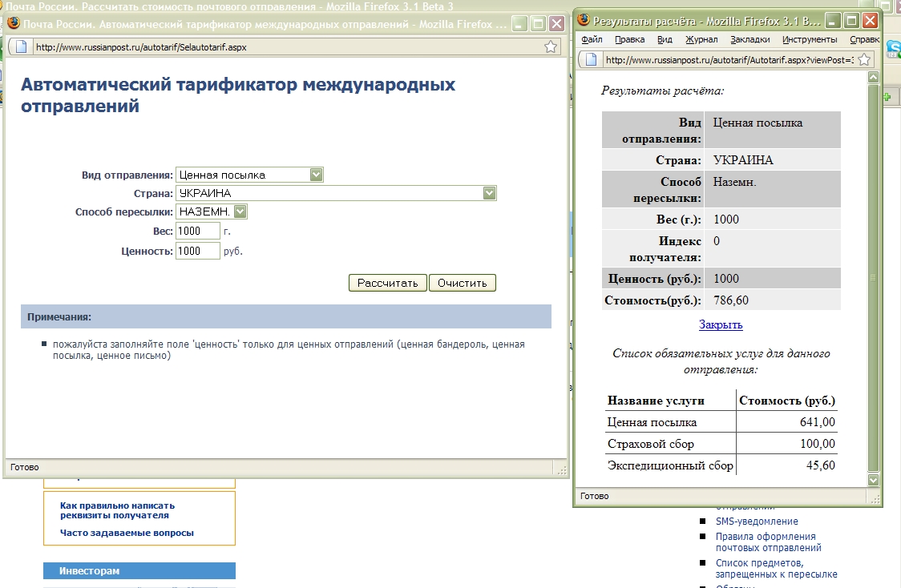Click the page icon beside the Selautotarif.aspx URL
Screen dimensions: 901x588
[x=22, y=47]
